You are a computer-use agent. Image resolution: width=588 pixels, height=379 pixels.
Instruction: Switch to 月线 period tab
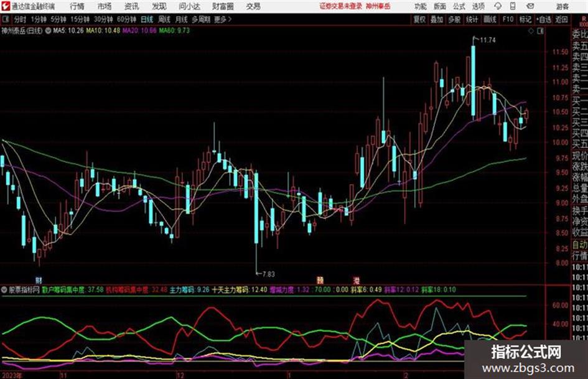pyautogui.click(x=181, y=19)
